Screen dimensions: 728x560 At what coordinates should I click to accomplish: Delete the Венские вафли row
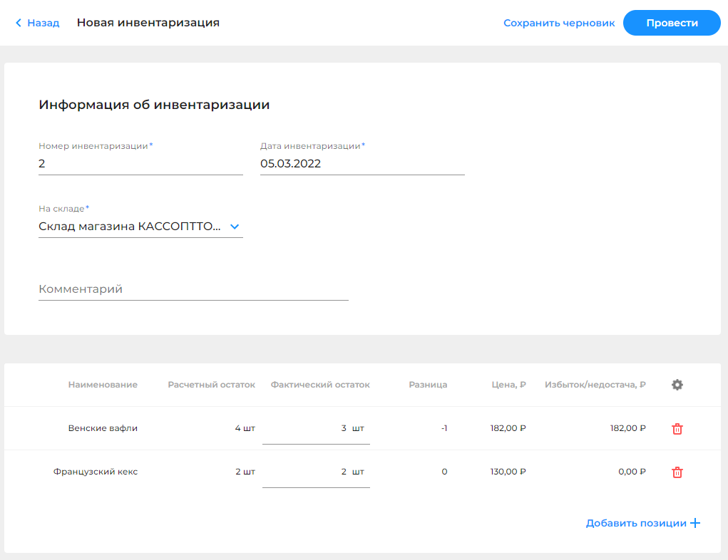pyautogui.click(x=677, y=429)
